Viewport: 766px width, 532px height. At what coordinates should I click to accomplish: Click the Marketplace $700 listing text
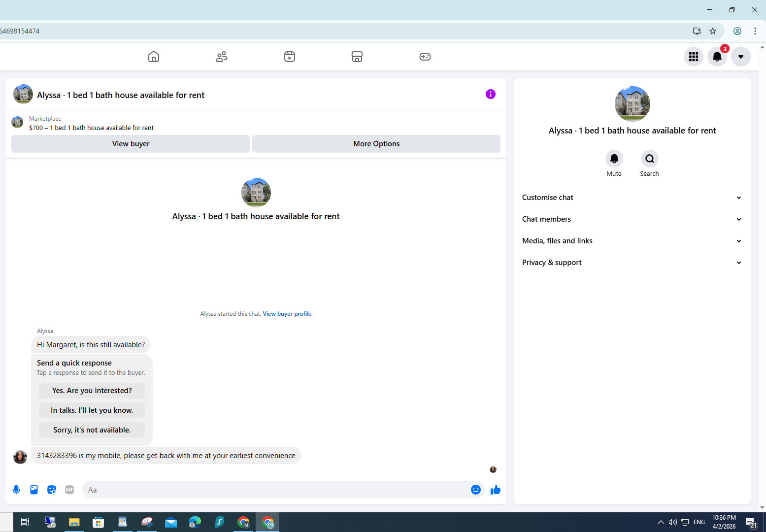(91, 128)
